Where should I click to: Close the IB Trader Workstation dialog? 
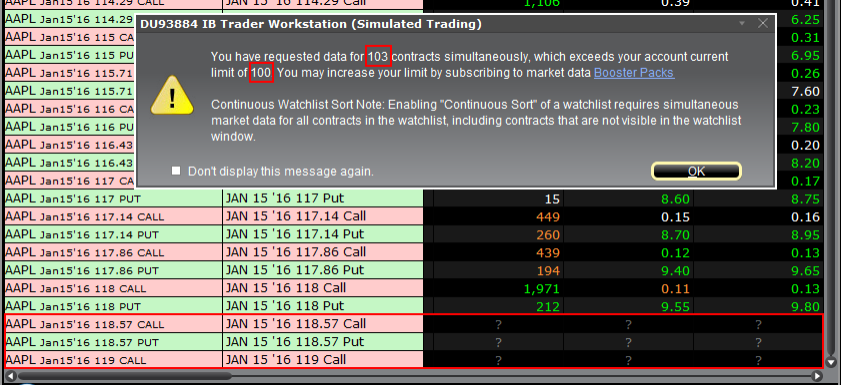click(x=763, y=23)
